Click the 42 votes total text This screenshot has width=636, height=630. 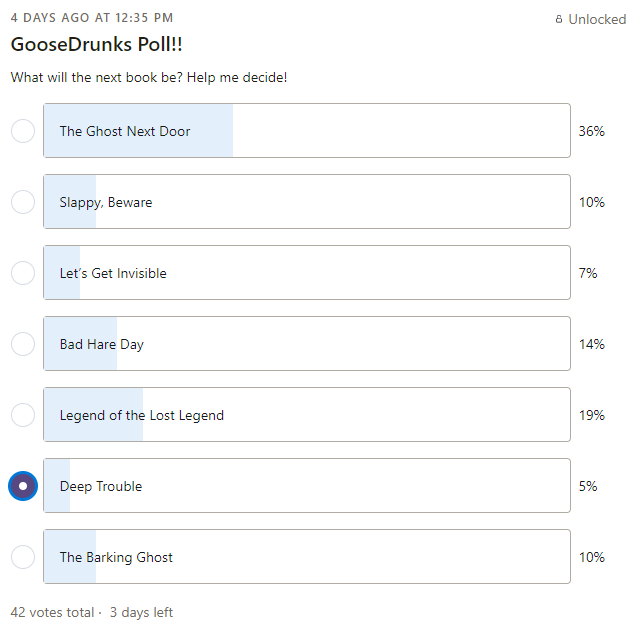tap(52, 612)
